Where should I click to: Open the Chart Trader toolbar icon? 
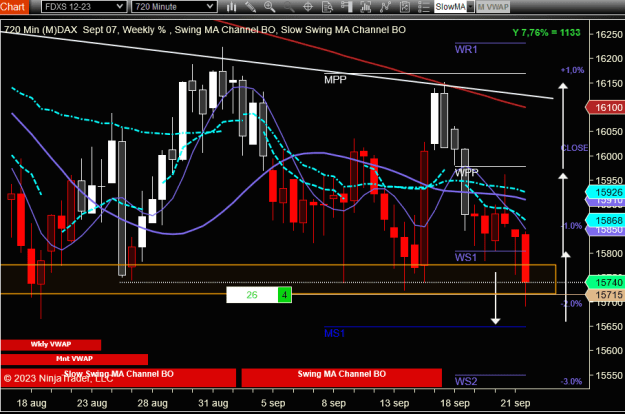tap(346, 7)
